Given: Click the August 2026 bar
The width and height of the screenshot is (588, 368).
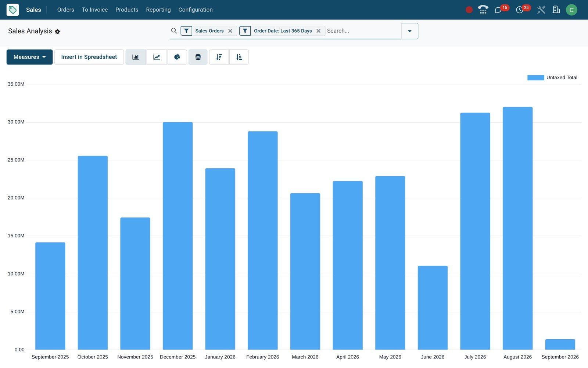Looking at the screenshot, I should 517,228.
